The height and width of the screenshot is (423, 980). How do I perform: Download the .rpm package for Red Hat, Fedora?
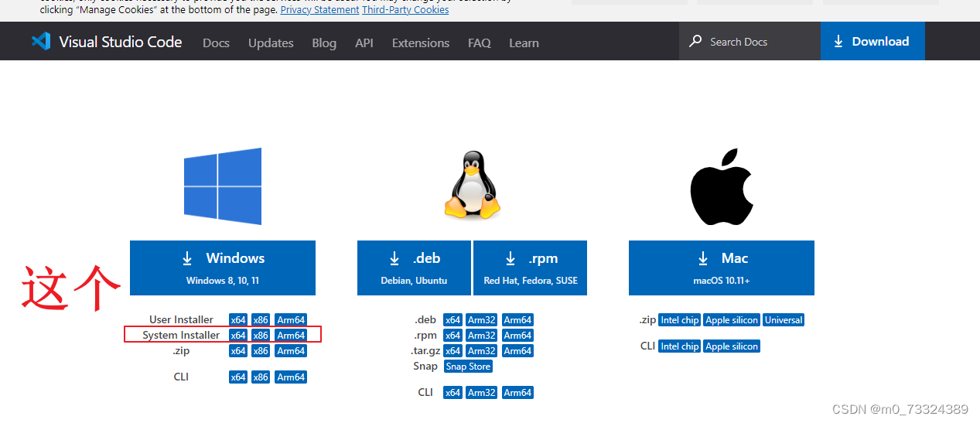click(530, 268)
